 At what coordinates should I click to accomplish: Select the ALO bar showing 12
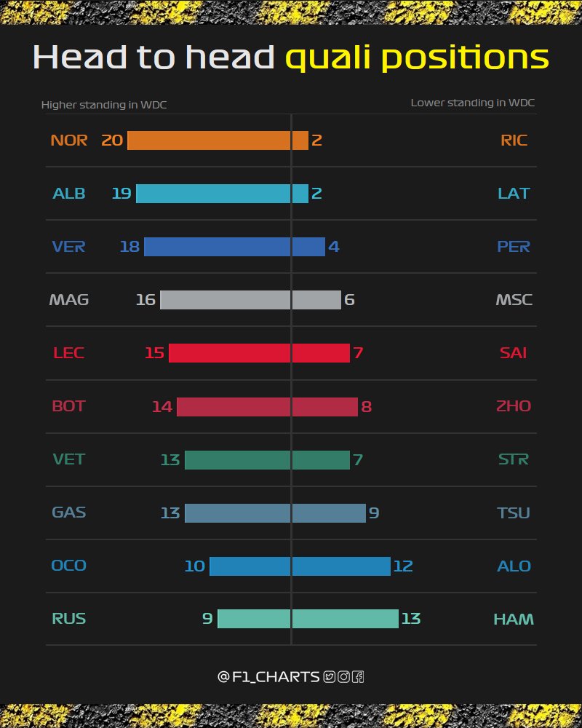(341, 566)
